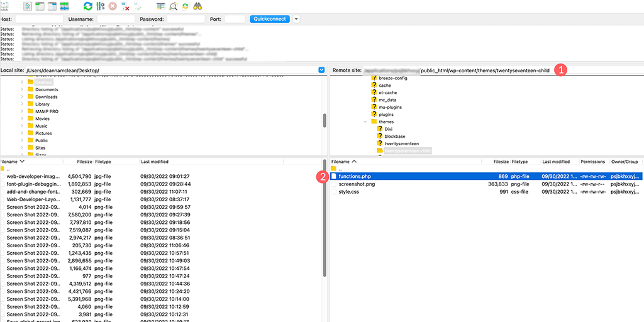Open the Quickconnect history dropdown arrow
The height and width of the screenshot is (322, 644).
296,19
